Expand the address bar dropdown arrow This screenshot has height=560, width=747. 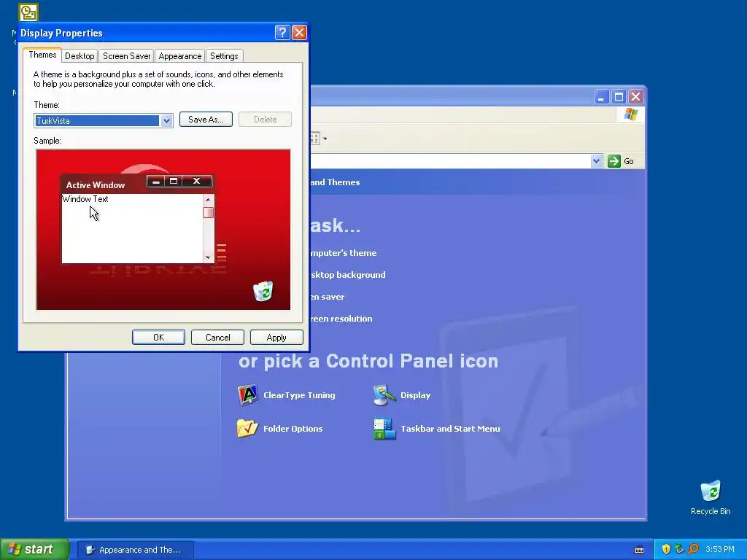click(596, 161)
